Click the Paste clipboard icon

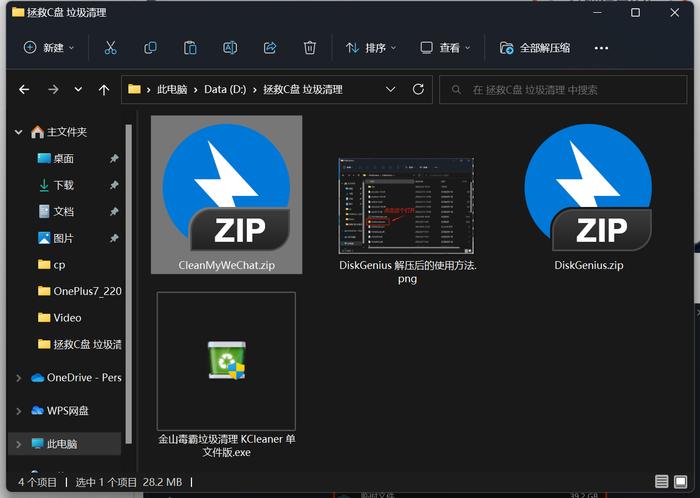pyautogui.click(x=190, y=48)
